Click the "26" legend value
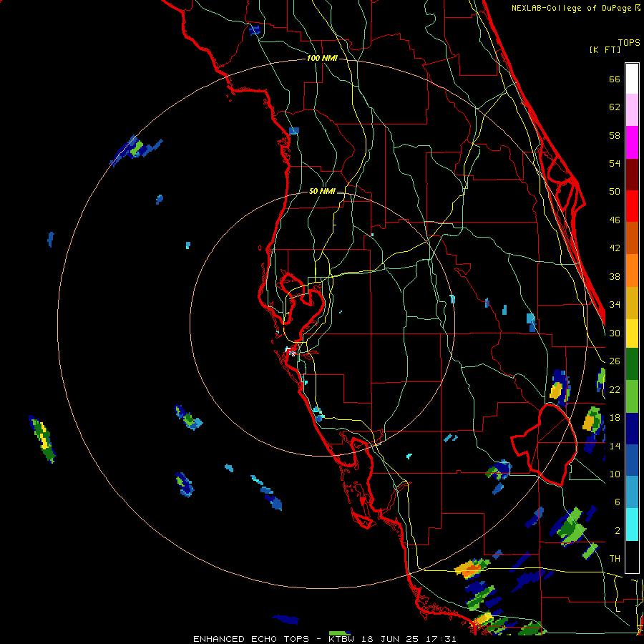The width and height of the screenshot is (644, 644). click(x=615, y=361)
